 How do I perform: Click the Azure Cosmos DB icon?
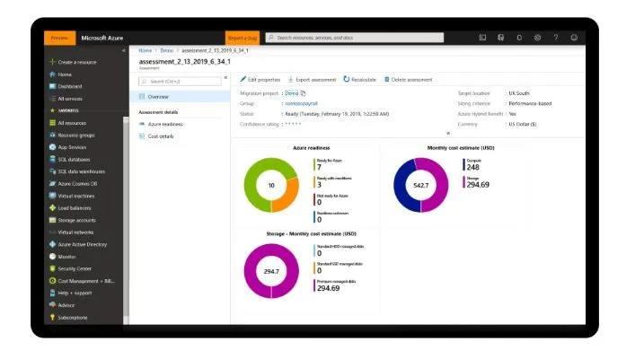pos(52,183)
